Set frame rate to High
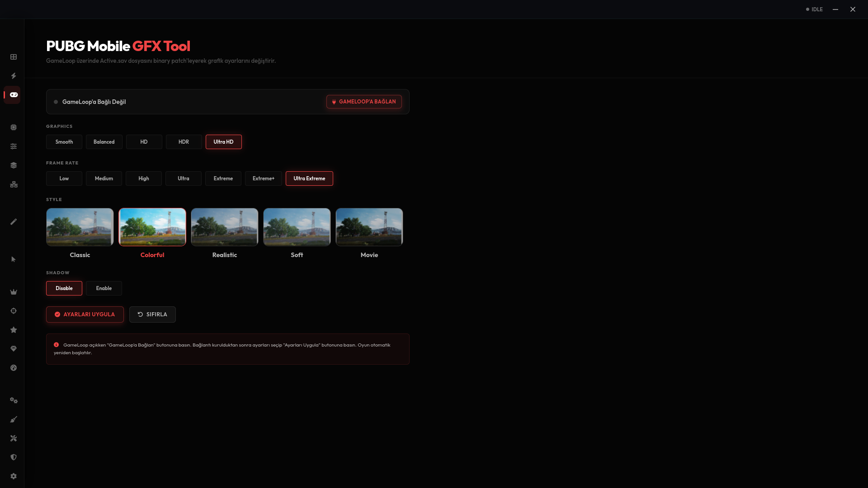 (x=144, y=178)
